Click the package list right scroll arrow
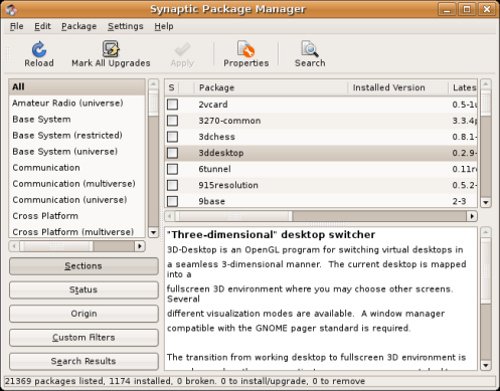The width and height of the screenshot is (500, 391). coord(472,216)
